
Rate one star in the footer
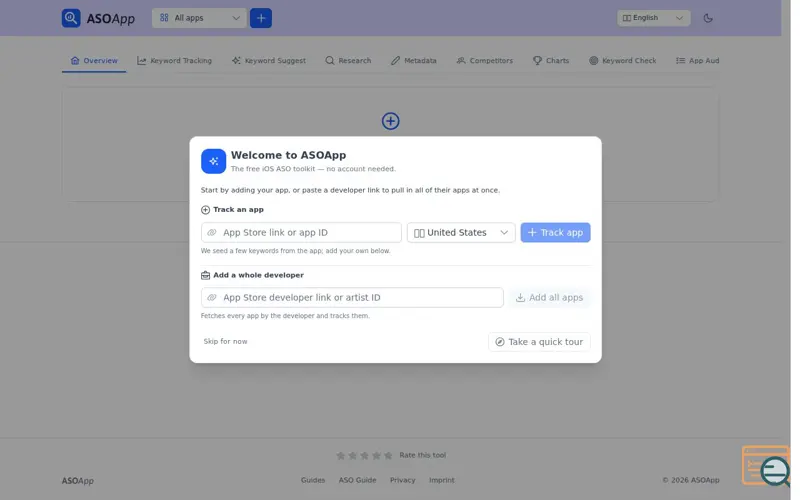pyautogui.click(x=340, y=455)
